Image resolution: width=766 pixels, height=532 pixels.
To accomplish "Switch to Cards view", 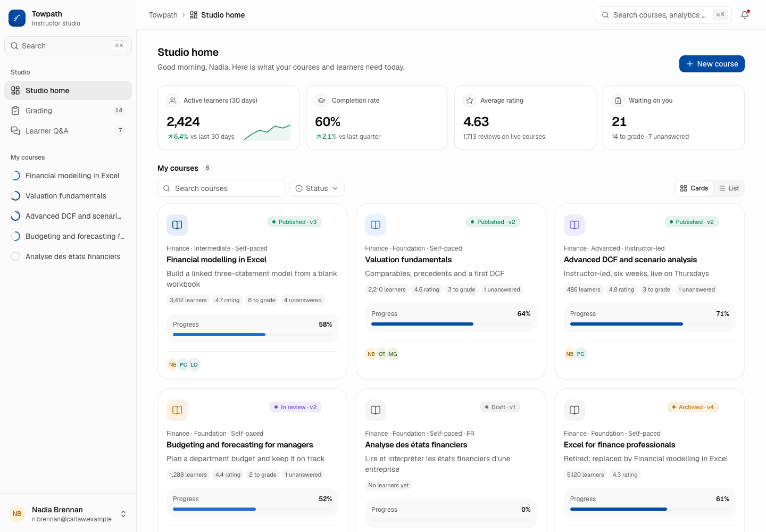I will (694, 188).
